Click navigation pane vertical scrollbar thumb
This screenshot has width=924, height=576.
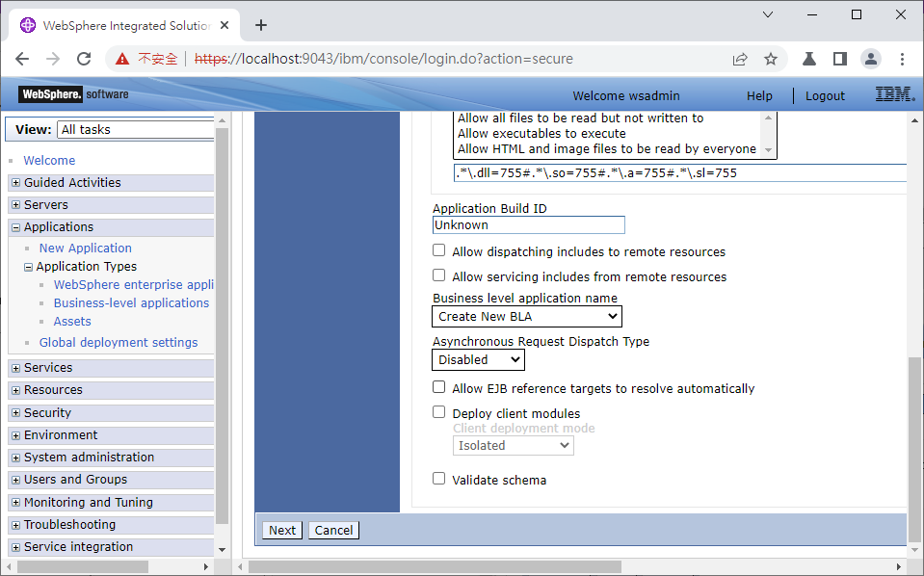pos(222,324)
